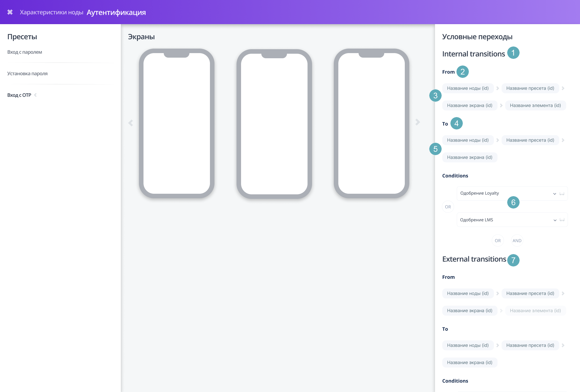Screen dimensions: 580x392
Task: Select the third phone screen preview
Action: click(x=372, y=123)
